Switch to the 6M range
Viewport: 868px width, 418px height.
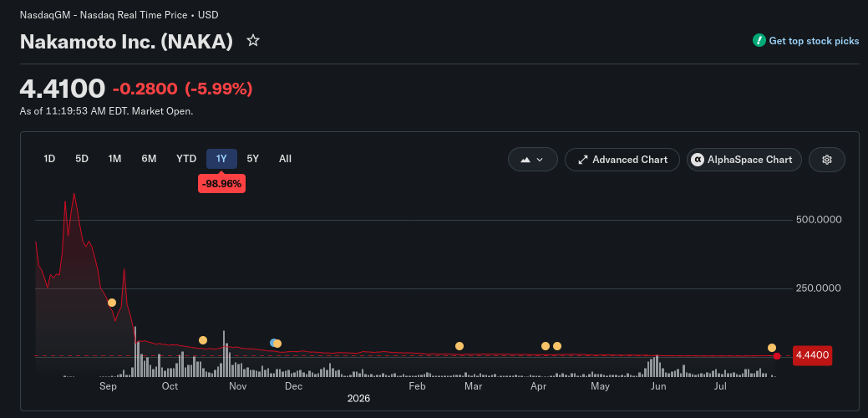(x=149, y=159)
